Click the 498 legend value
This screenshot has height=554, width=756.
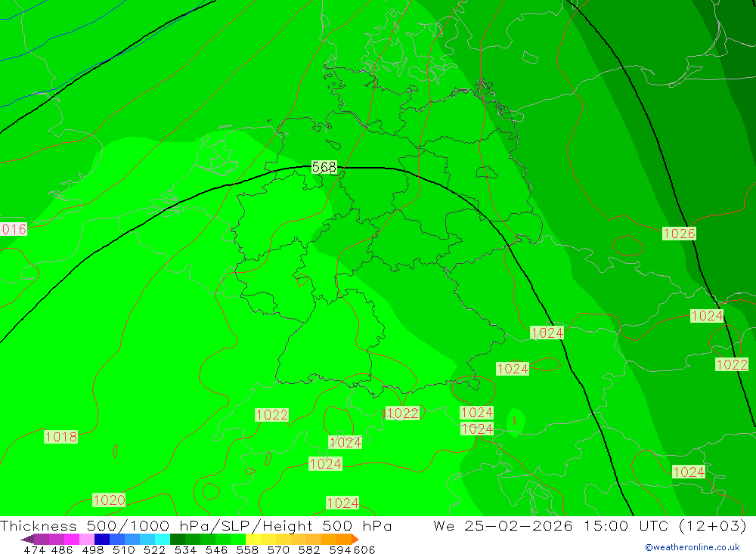click(93, 550)
